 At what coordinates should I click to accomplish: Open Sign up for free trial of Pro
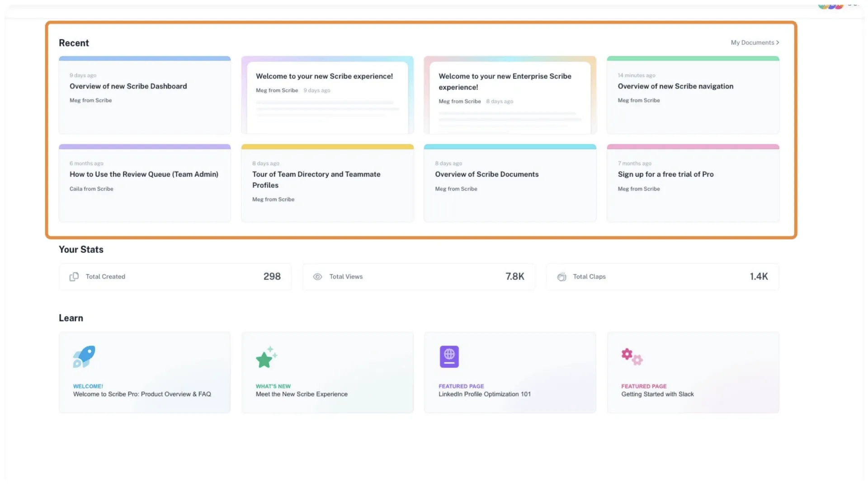pyautogui.click(x=693, y=183)
